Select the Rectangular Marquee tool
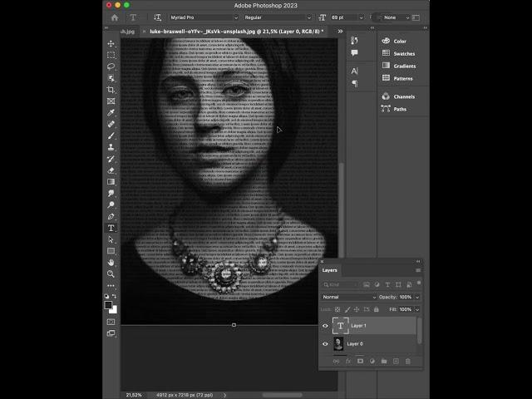The image size is (532, 399). (x=111, y=55)
